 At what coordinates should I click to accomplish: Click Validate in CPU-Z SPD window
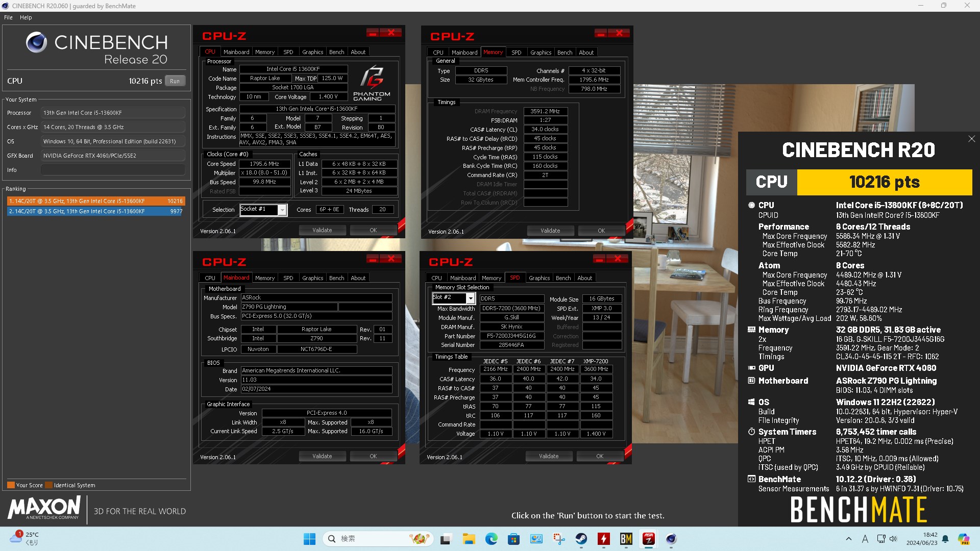(549, 456)
